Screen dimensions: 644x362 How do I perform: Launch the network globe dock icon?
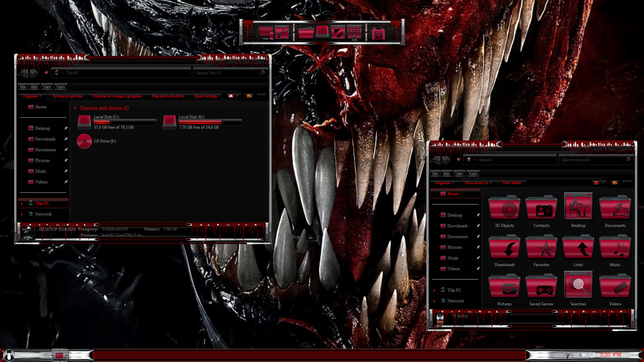[282, 33]
